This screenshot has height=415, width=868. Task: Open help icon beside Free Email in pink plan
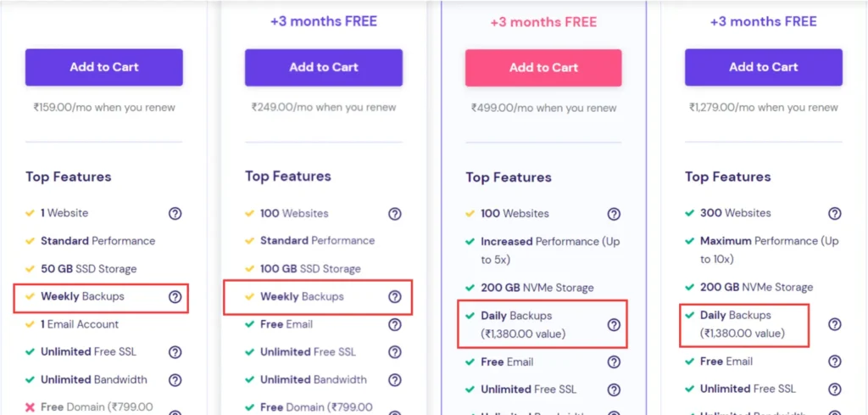[614, 362]
